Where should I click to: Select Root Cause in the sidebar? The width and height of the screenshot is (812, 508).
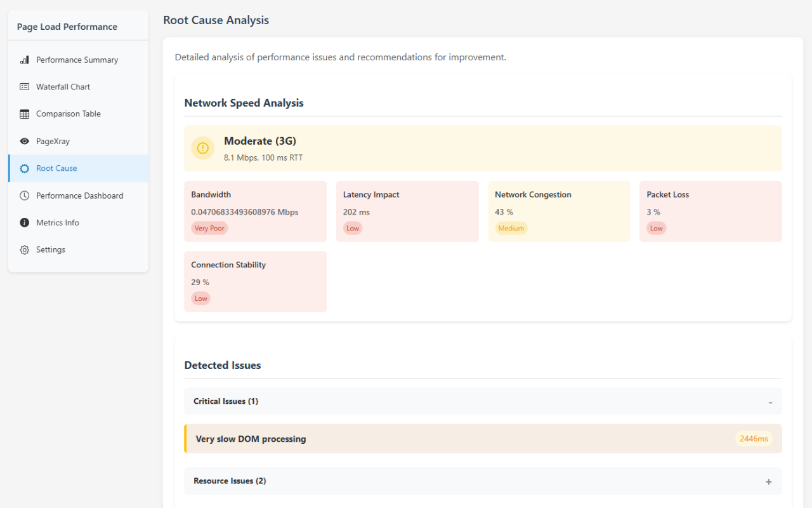pyautogui.click(x=79, y=168)
